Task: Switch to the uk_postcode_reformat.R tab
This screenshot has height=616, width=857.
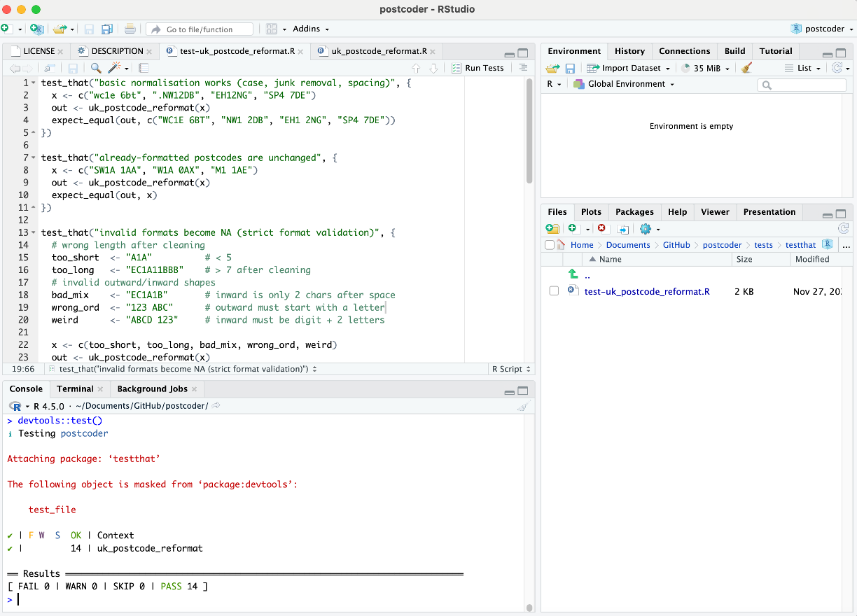Action: pos(377,51)
